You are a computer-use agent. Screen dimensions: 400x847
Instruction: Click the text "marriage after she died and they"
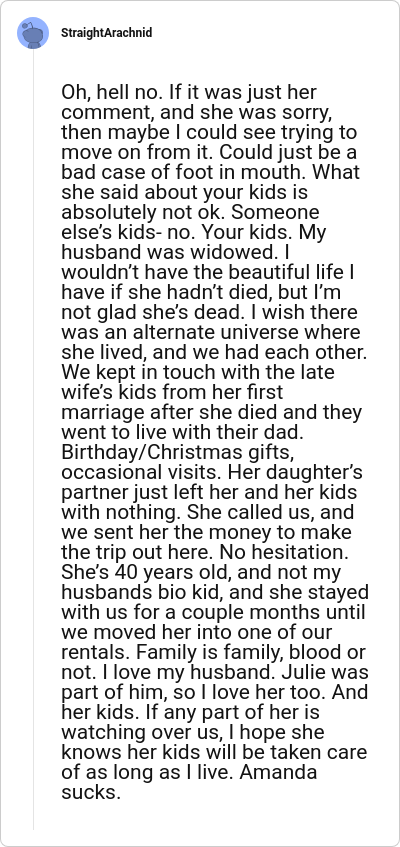coord(211,412)
